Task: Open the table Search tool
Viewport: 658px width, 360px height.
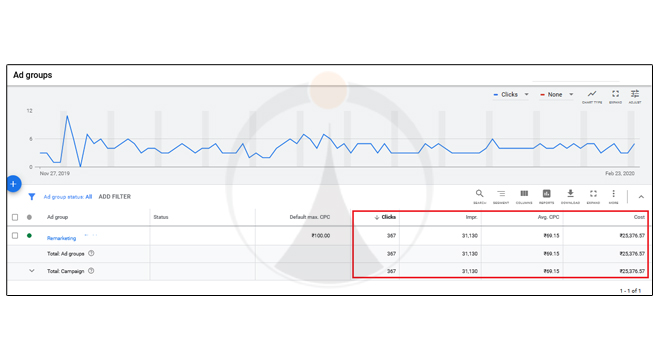Action: pyautogui.click(x=479, y=196)
